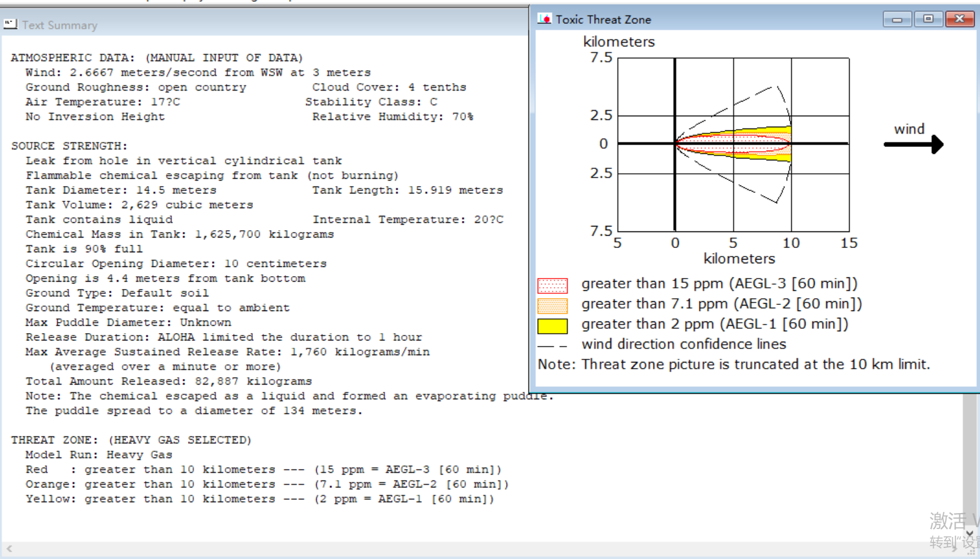The height and width of the screenshot is (559, 980).
Task: Click the Max Average Sustained Release Rate line
Action: 227,351
